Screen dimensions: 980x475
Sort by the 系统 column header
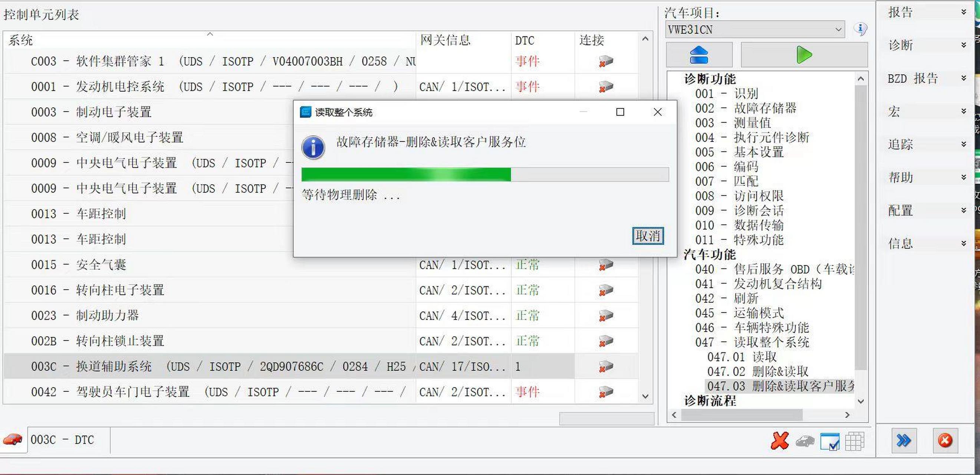coord(209,40)
